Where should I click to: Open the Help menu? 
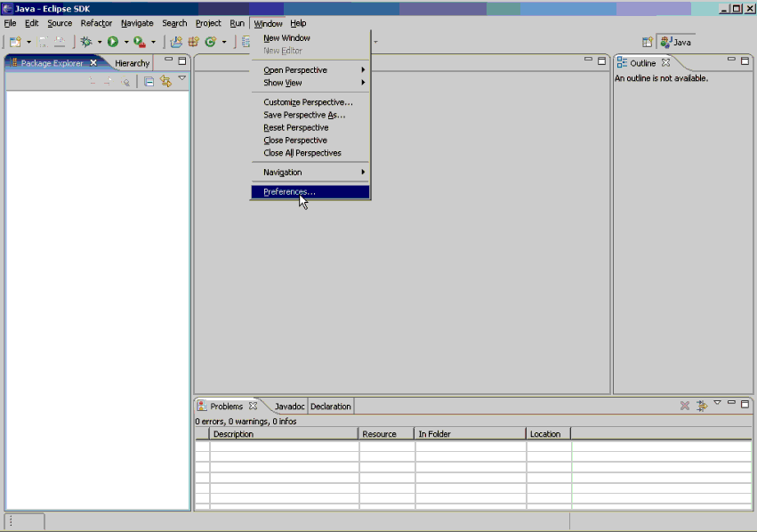(298, 23)
